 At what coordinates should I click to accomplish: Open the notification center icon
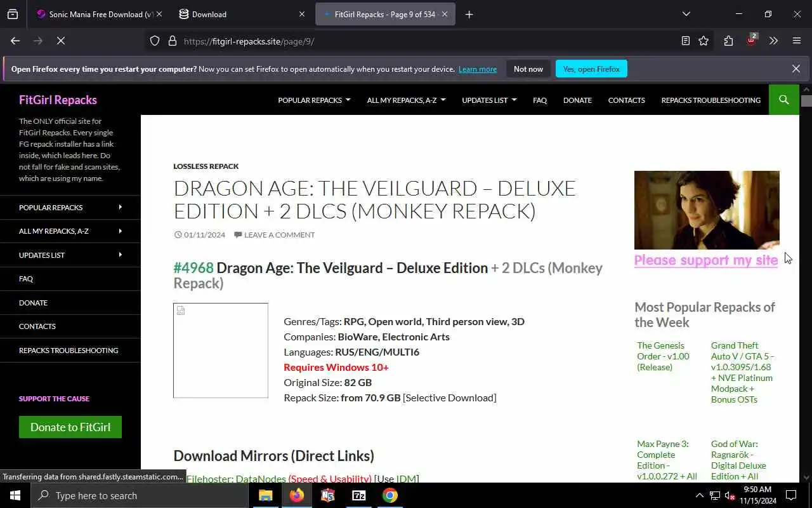[x=791, y=495]
